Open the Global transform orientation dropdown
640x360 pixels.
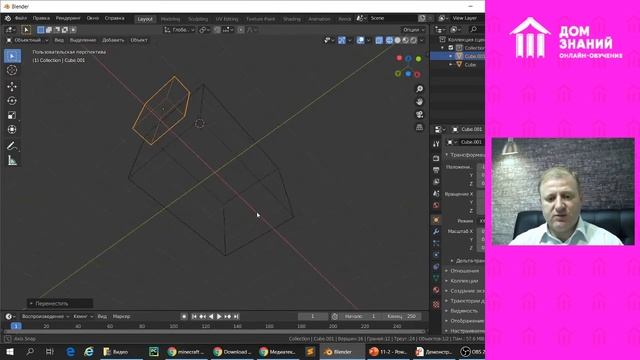(180, 30)
